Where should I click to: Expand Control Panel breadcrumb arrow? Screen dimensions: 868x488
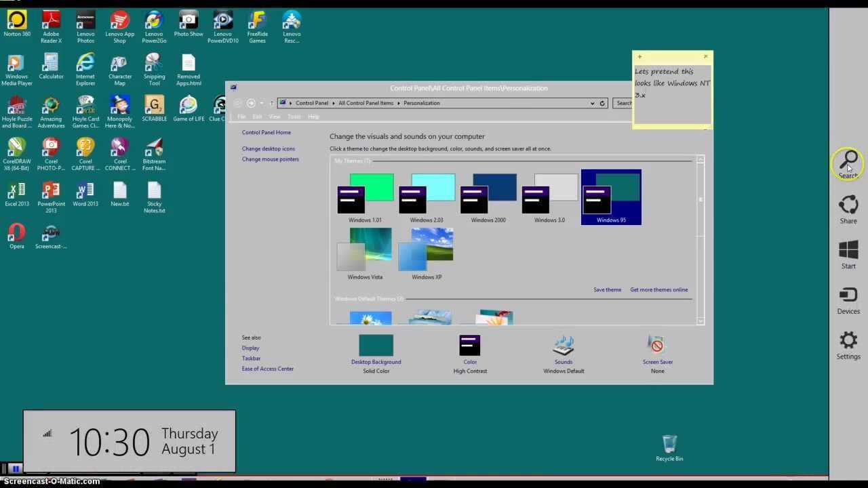click(x=333, y=103)
